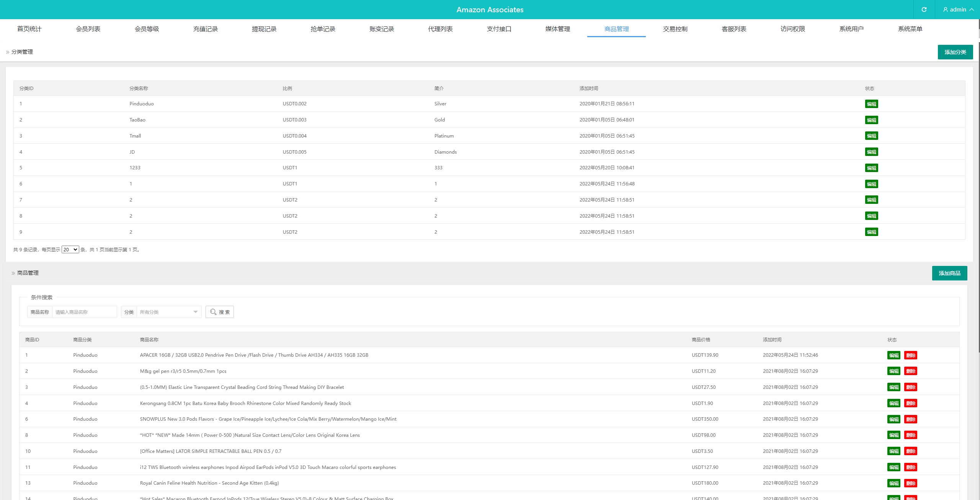The height and width of the screenshot is (500, 980).
Task: Click the 添加商品 button
Action: pos(949,273)
